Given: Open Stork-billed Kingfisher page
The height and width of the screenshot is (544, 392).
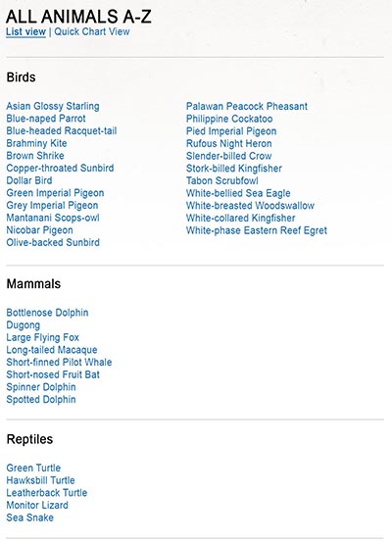Looking at the screenshot, I should tap(234, 169).
